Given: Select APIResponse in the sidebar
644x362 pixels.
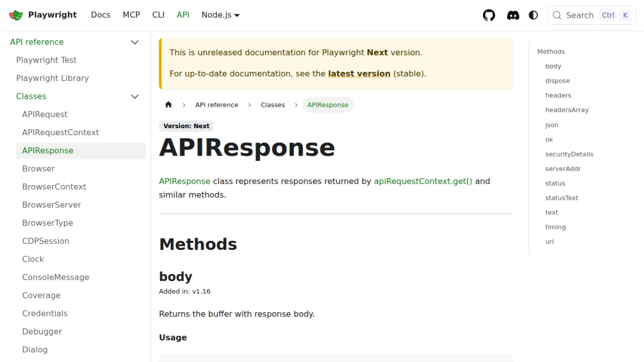Looking at the screenshot, I should click(81, 151).
